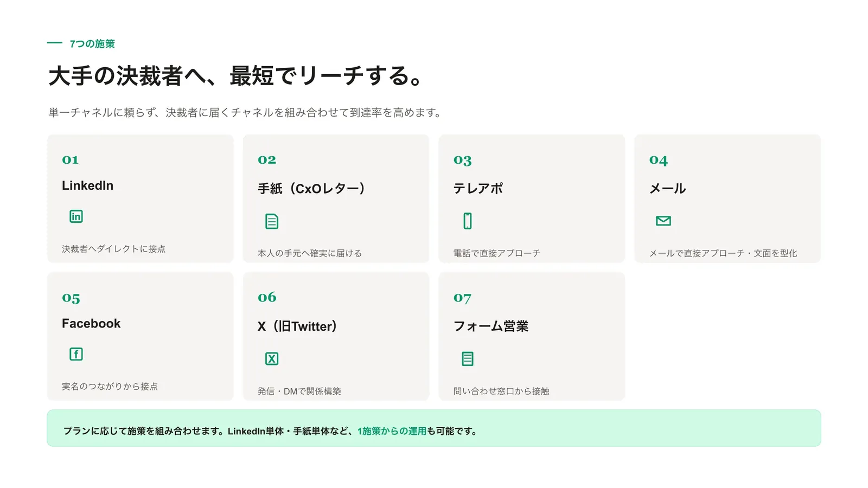868x488 pixels.
Task: Click the text メールで直接アプローチ・文面を型化
Action: [x=723, y=253]
